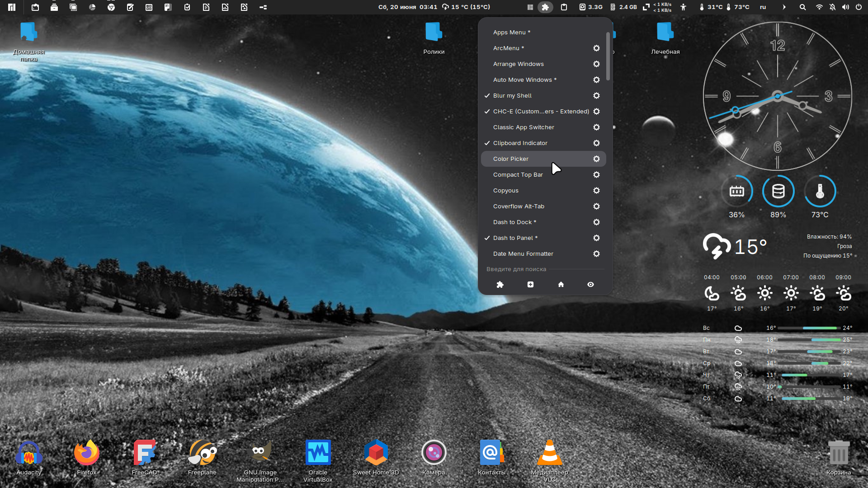
Task: Open the FreeCAD desktop icon
Action: pos(144,458)
